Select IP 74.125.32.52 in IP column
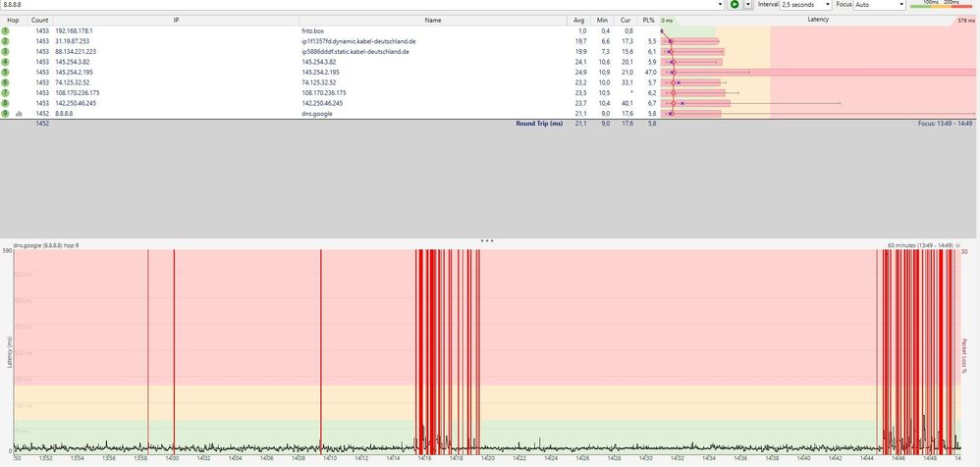This screenshot has height=467, width=980. pyautogui.click(x=72, y=82)
